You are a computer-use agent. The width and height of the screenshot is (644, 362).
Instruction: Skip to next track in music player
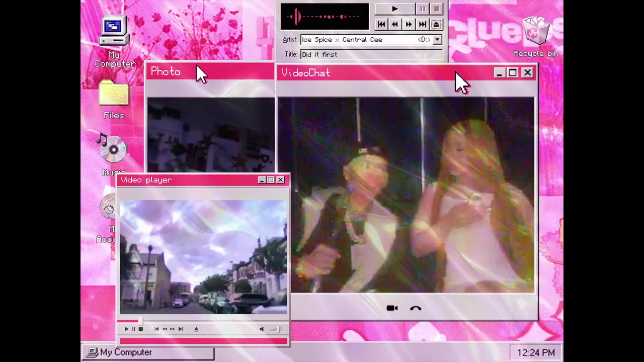(x=423, y=24)
